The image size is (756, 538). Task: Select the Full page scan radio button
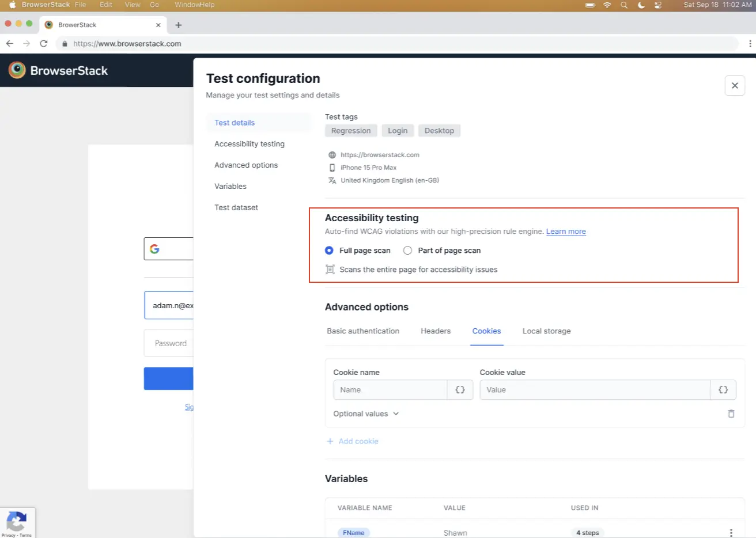pos(329,251)
